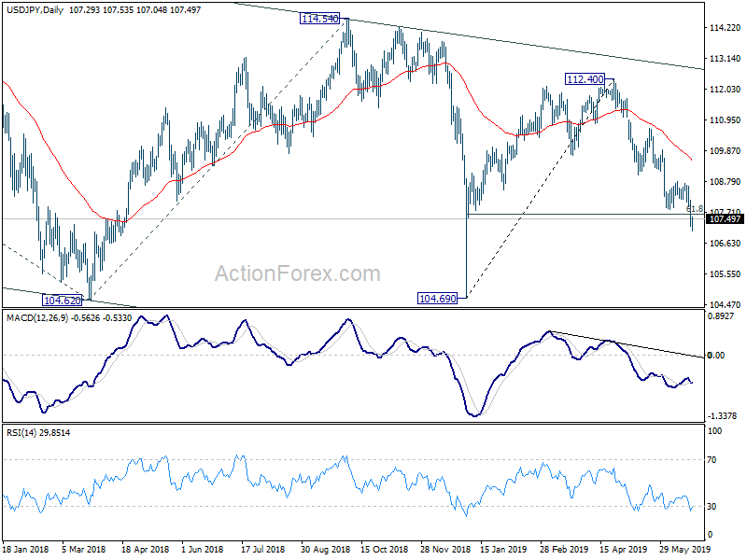Click the RSI scale value 30
This screenshot has width=747, height=560.
click(x=712, y=507)
